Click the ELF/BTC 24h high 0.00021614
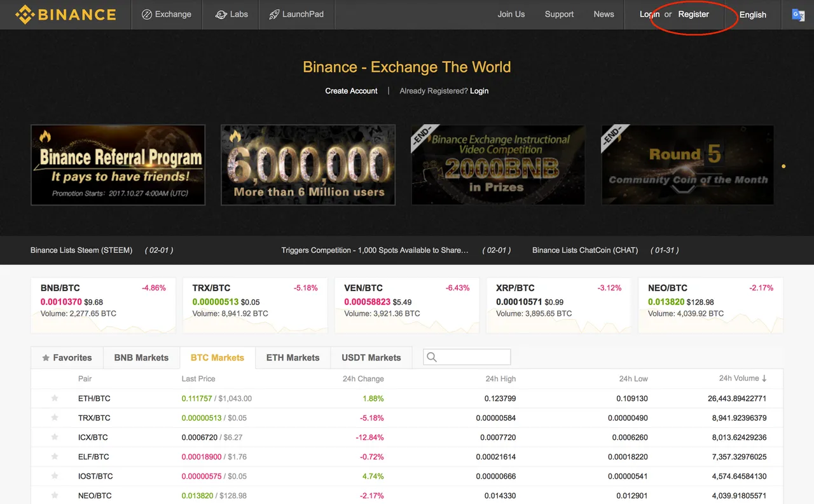 (x=495, y=456)
